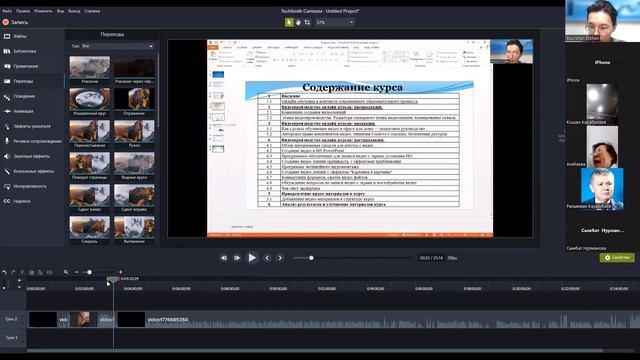Zoom out the timeline with the minus
Viewport: 640px width, 360px height.
click(76, 272)
